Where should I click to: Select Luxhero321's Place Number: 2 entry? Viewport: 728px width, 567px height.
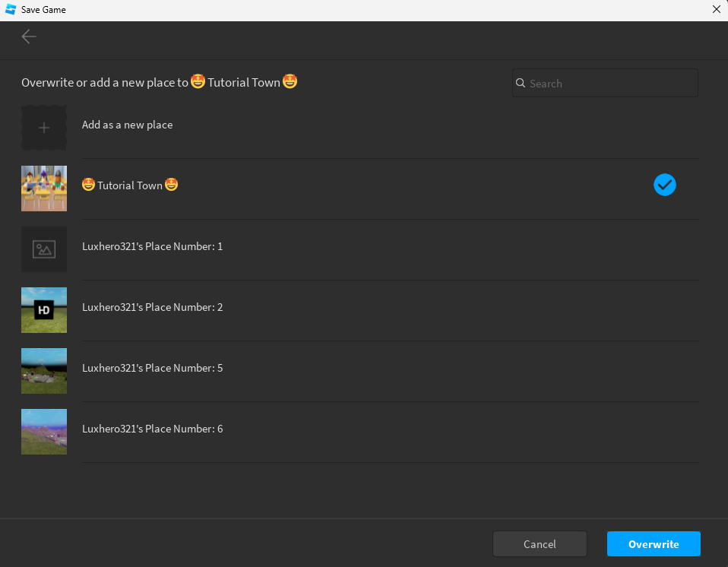click(152, 307)
